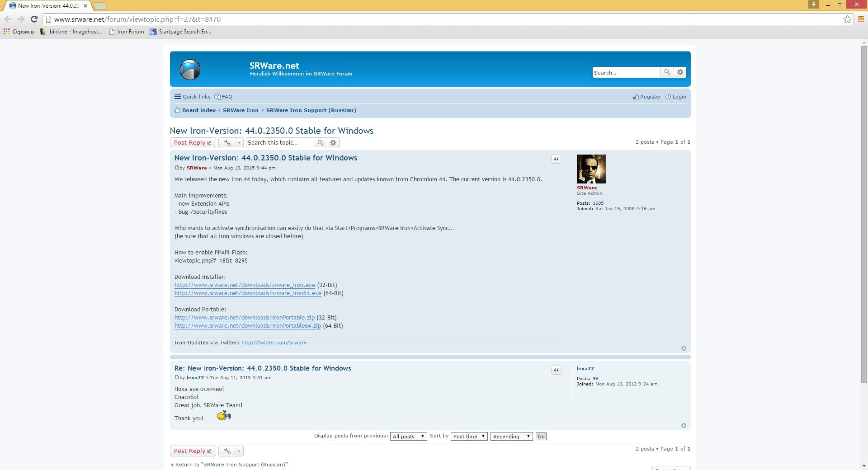868x470 pixels.
Task: Open the browser hamburger menu
Action: [861, 19]
